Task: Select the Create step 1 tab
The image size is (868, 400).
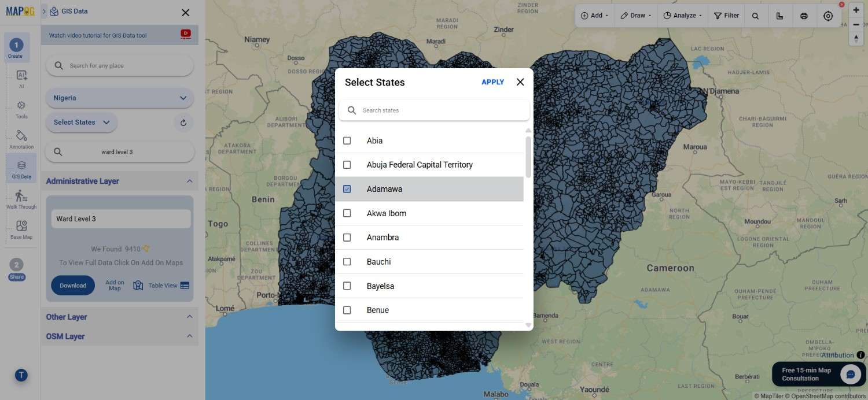Action: point(16,47)
